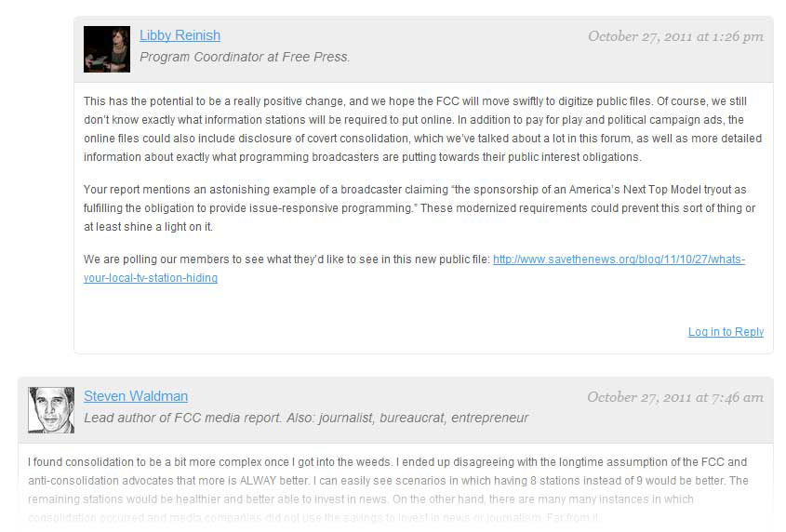Click 'Lead author of FCC media report' subtitle
Screen dimensions: 786x532
tap(182, 418)
